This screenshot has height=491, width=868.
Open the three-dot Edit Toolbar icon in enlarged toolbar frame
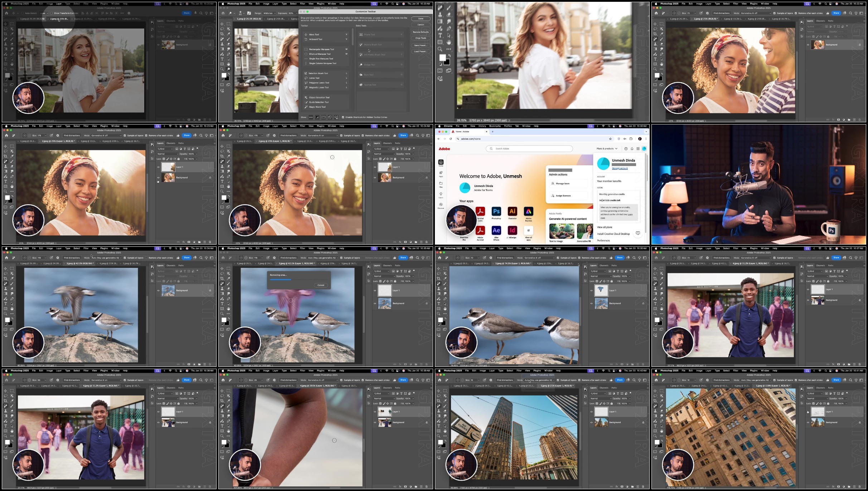point(449,49)
